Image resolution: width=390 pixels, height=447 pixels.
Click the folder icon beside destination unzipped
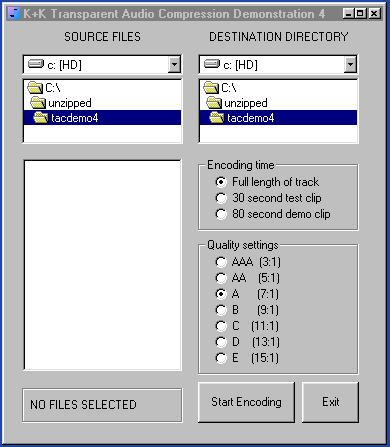point(214,103)
